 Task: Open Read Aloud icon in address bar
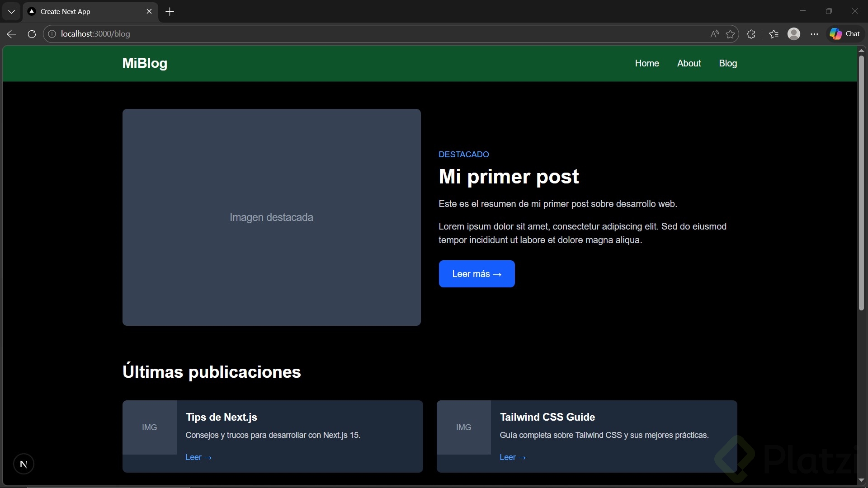[x=714, y=34]
